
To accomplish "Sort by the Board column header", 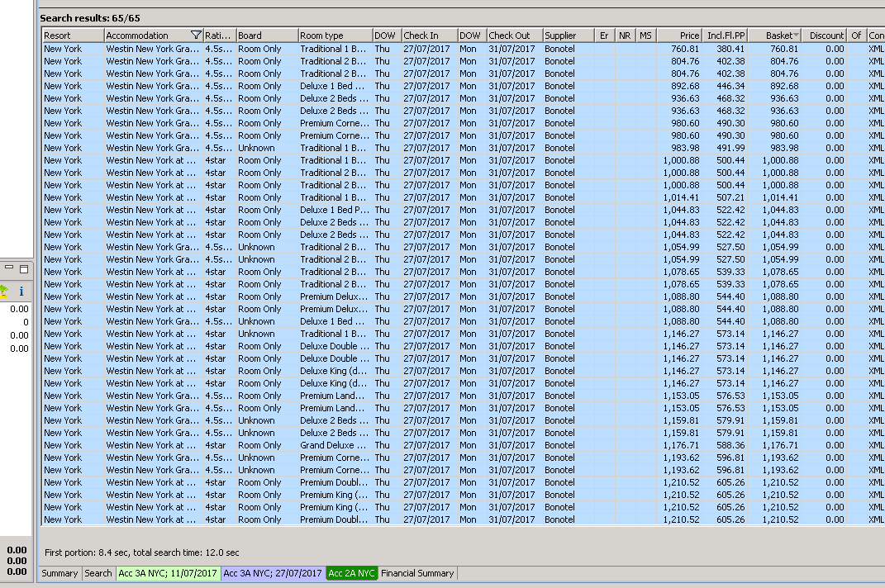I will (267, 35).
